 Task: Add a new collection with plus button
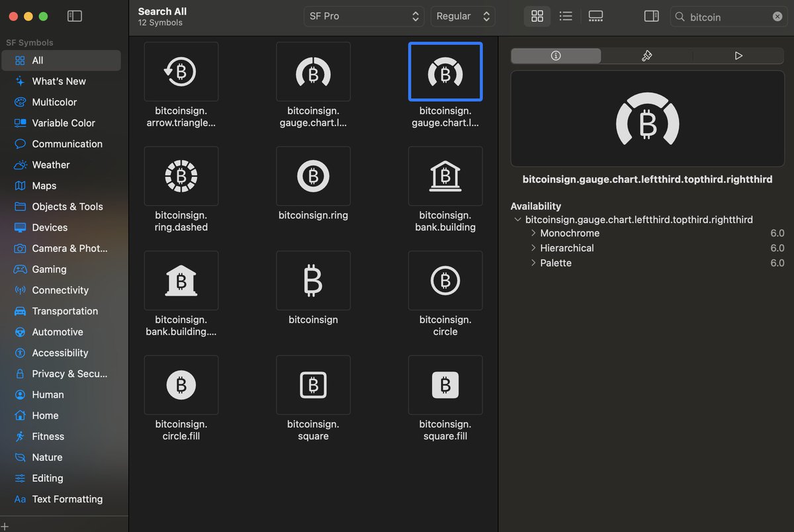5,527
